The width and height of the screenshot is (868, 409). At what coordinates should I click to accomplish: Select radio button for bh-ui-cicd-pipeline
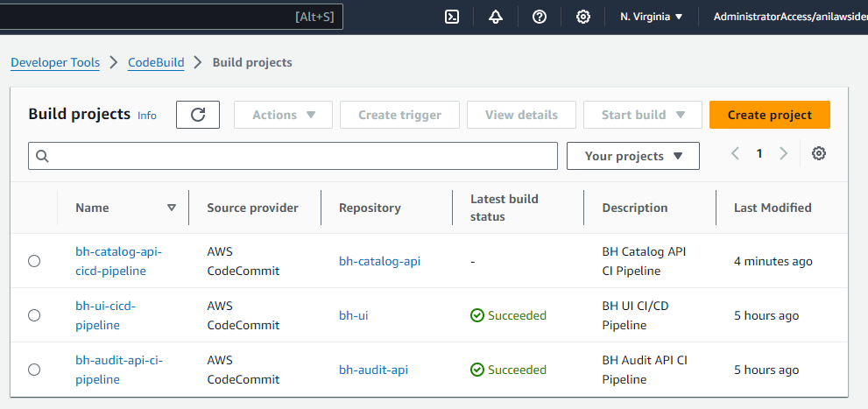pos(34,315)
